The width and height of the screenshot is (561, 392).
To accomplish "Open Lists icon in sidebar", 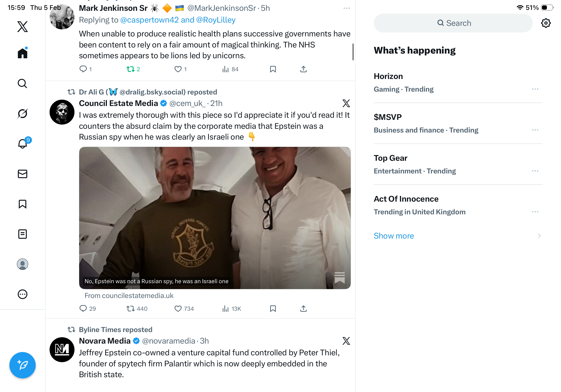I will (23, 234).
